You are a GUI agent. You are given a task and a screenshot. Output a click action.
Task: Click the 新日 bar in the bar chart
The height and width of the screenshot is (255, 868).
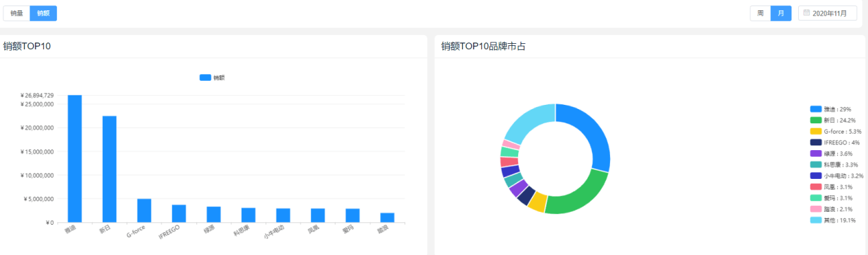tap(110, 169)
